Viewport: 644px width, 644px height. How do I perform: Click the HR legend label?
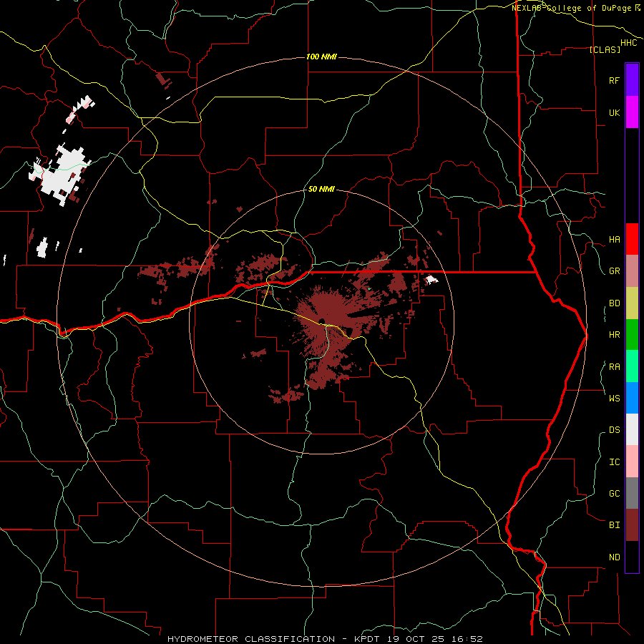pos(614,335)
